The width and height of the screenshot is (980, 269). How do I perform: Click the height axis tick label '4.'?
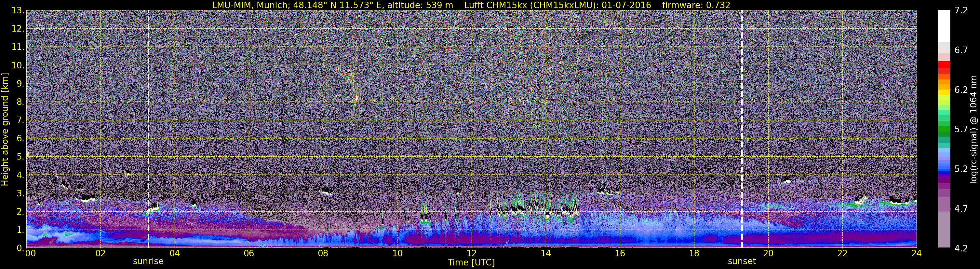coord(20,175)
